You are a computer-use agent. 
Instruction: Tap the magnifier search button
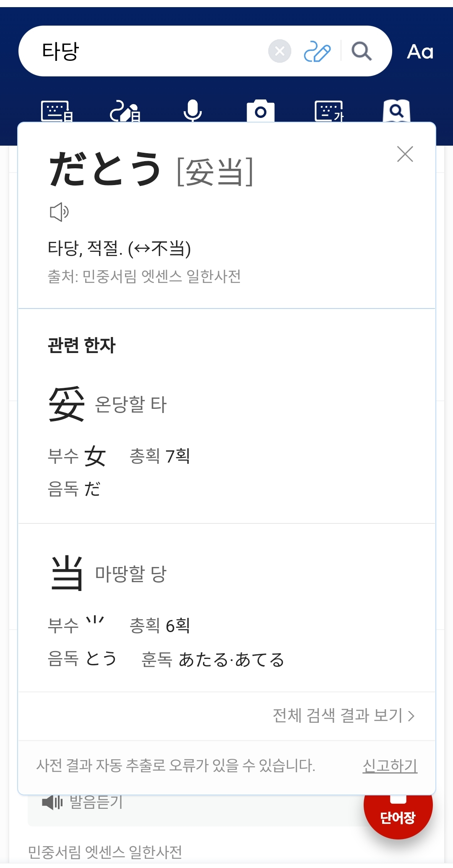pyautogui.click(x=362, y=52)
